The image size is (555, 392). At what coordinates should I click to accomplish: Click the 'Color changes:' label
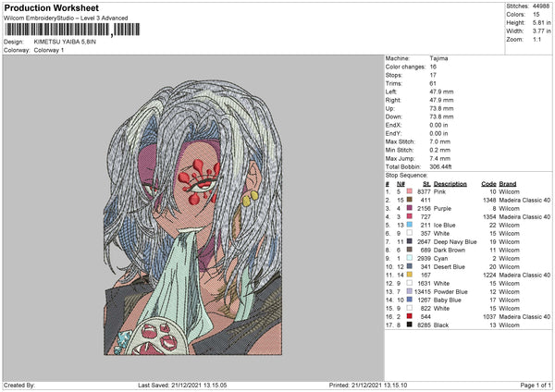pos(405,67)
